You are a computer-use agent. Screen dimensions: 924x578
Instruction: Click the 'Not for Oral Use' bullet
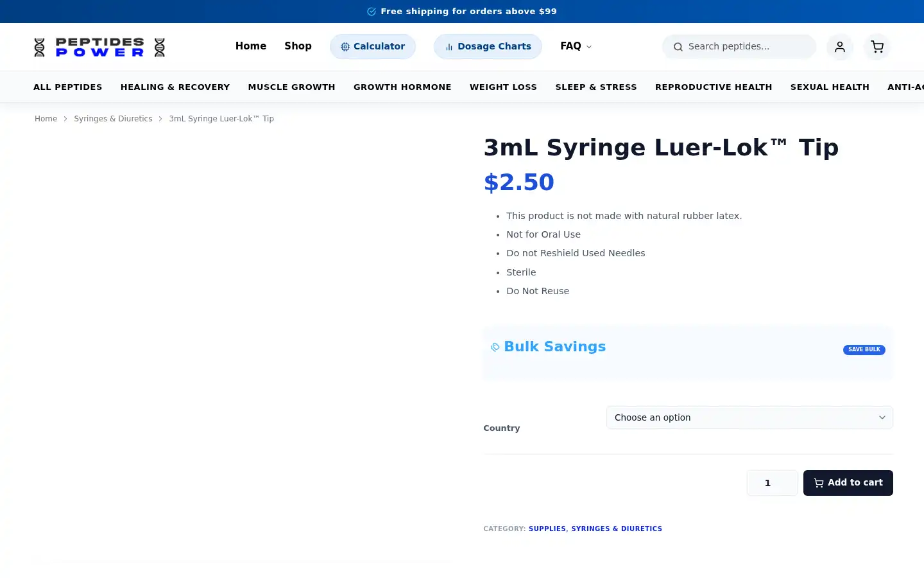[x=543, y=234]
